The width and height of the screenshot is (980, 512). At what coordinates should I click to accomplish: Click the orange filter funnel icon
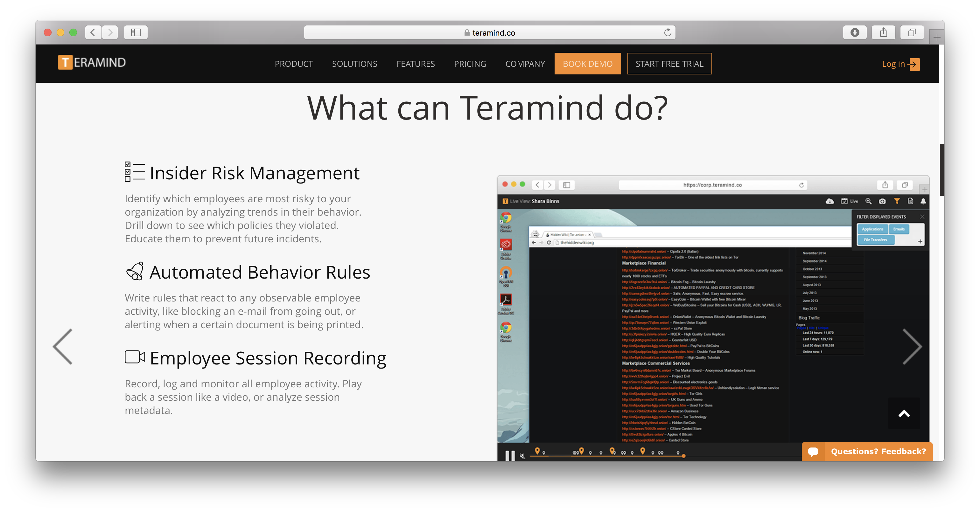[x=897, y=201]
